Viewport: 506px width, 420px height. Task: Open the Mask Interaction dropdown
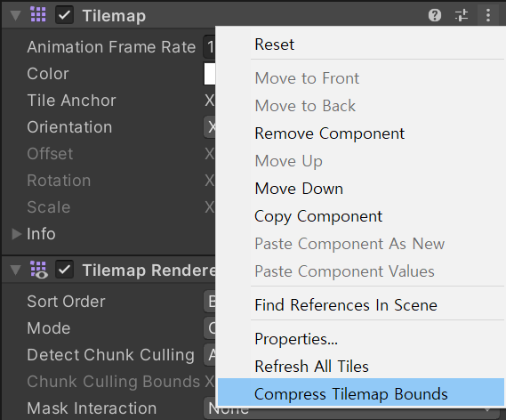pos(354,408)
